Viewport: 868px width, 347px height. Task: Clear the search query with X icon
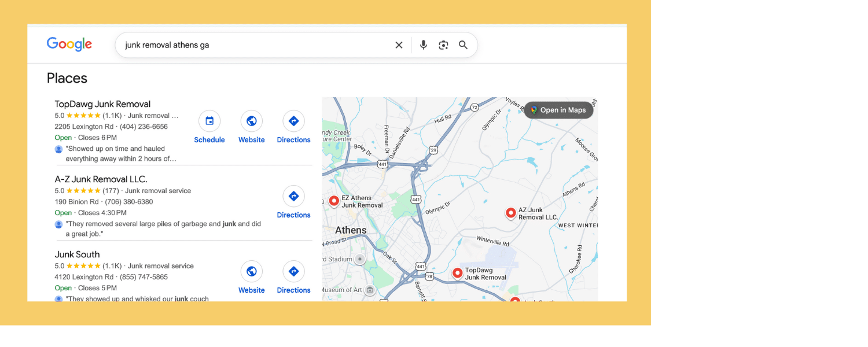pyautogui.click(x=399, y=45)
